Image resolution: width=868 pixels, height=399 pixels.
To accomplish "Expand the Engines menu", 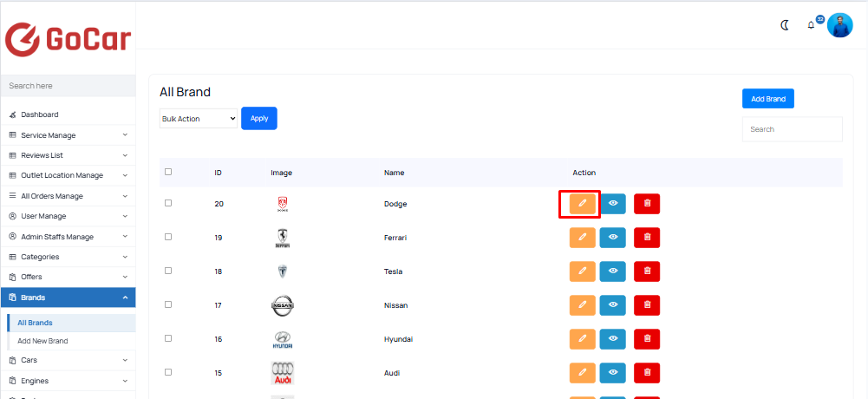I will pyautogui.click(x=69, y=381).
